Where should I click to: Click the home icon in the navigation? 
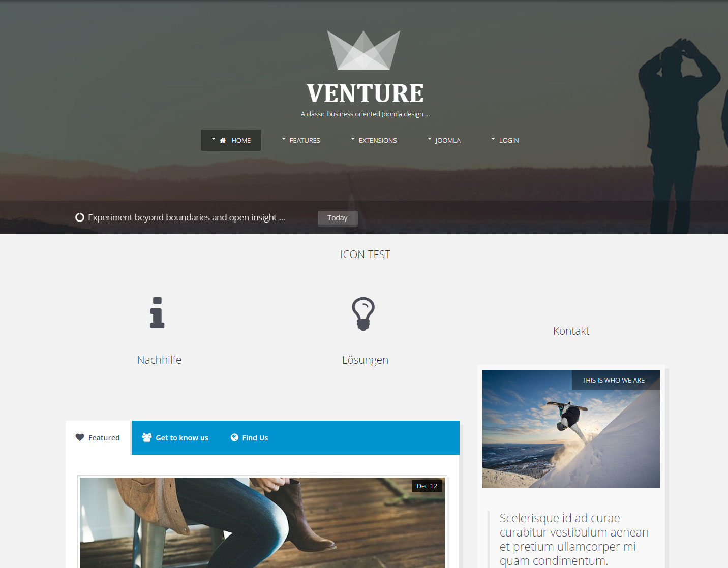point(223,140)
